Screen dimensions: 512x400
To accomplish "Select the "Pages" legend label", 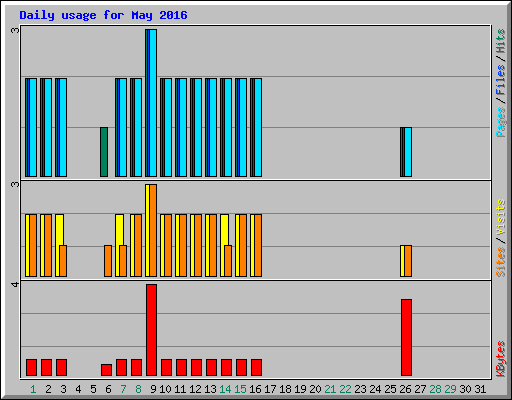I will click(x=500, y=122).
